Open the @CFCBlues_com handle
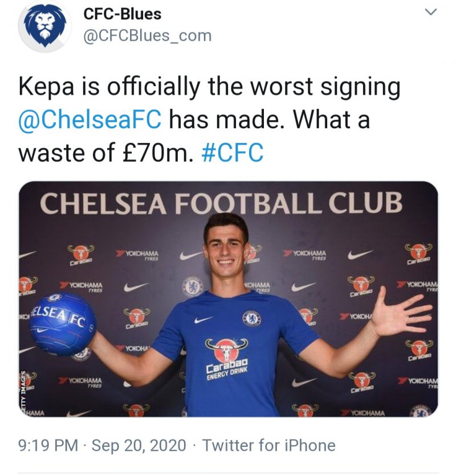This screenshot has height=476, width=456. tap(147, 36)
